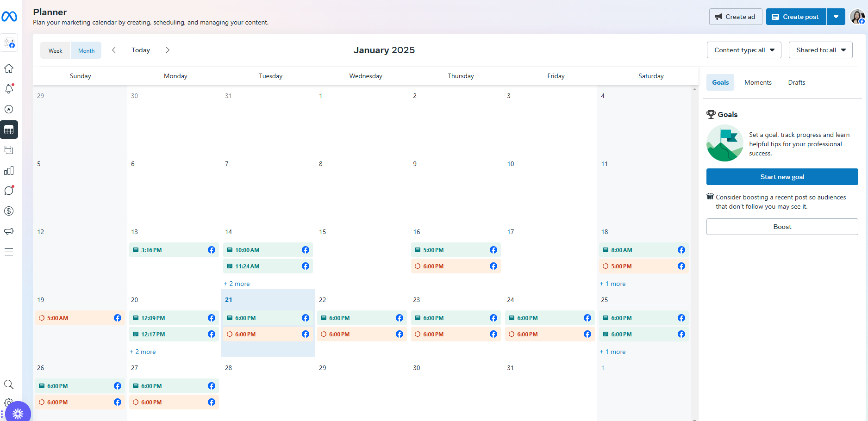The image size is (868, 421).
Task: Open All tools hamburger menu
Action: tap(9, 252)
